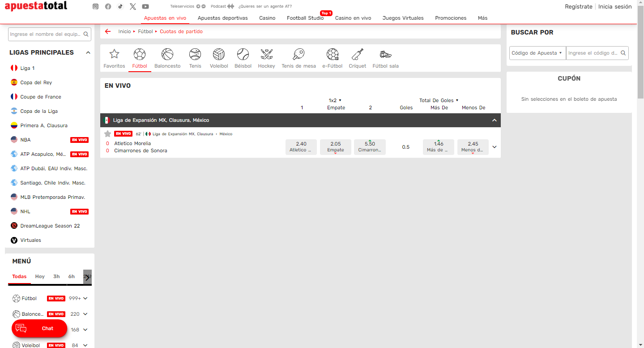Viewport: 644px width, 348px height.
Task: Open the Código de Apuesta dropdown
Action: point(537,53)
